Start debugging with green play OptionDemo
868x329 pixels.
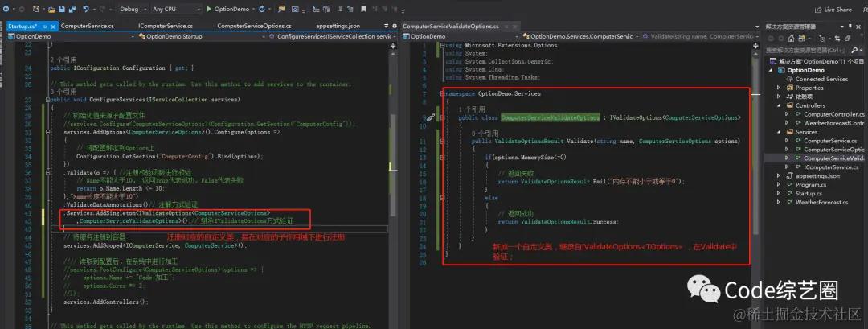click(227, 10)
